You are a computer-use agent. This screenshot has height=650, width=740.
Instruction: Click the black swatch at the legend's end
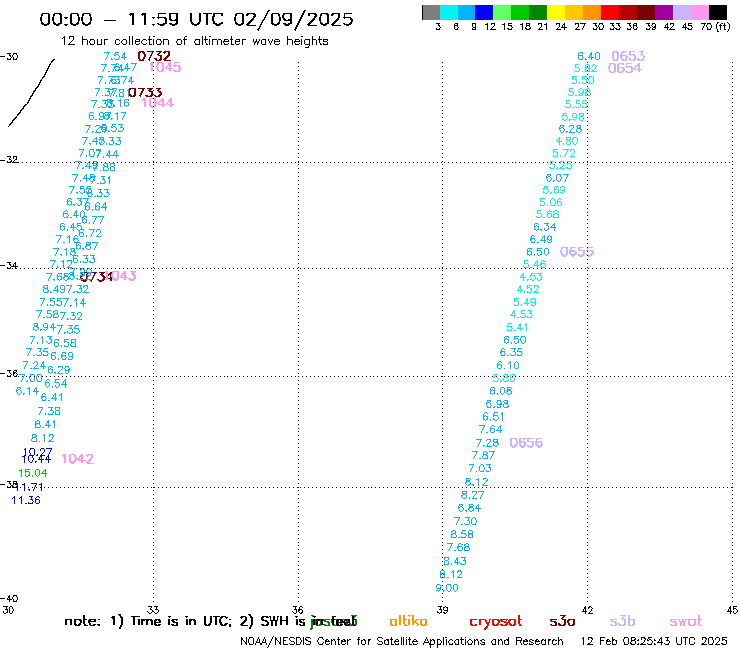[x=717, y=12]
